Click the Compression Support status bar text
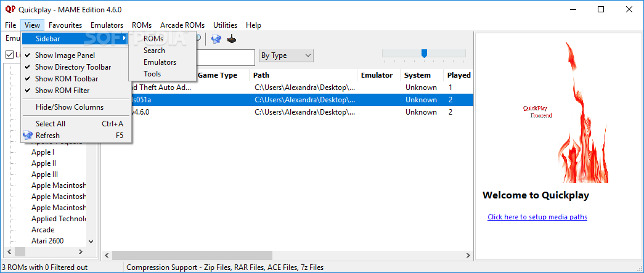Screen dimensions: 644x273 click(225, 267)
